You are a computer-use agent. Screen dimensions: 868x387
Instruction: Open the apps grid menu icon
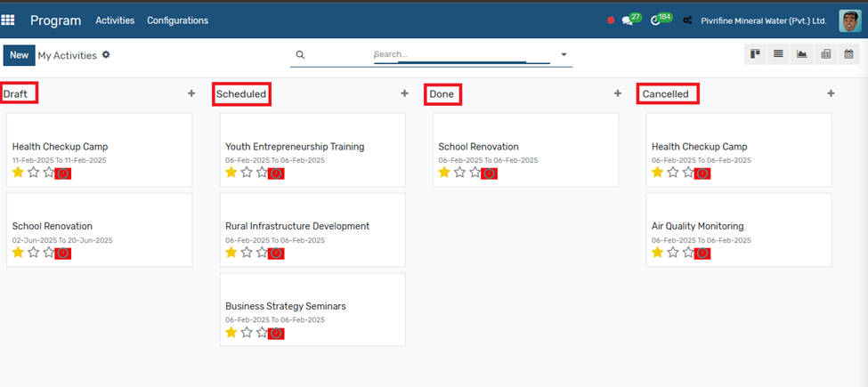[8, 20]
